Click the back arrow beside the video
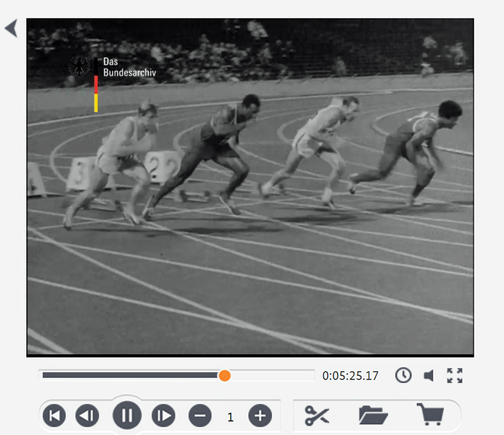The width and height of the screenshot is (504, 435). pyautogui.click(x=11, y=28)
